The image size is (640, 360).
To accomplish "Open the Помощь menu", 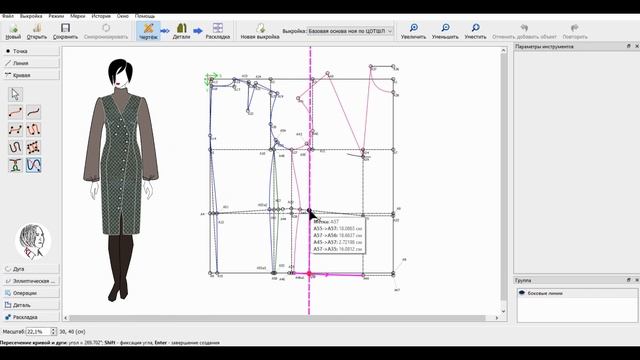I will pyautogui.click(x=145, y=16).
